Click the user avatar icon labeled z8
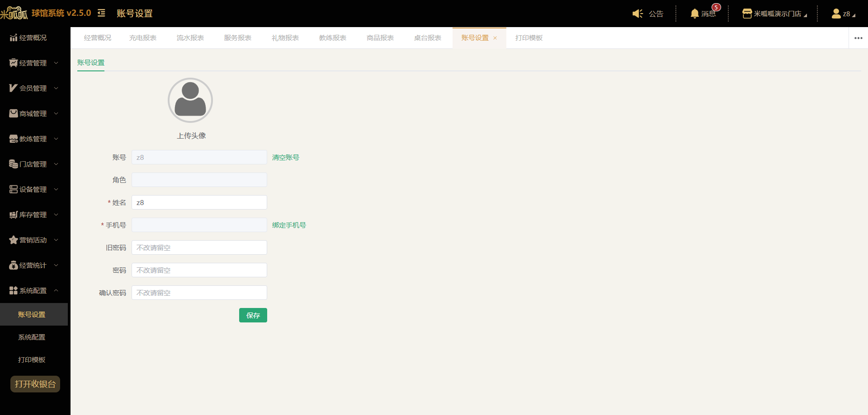The image size is (868, 415). pos(836,14)
